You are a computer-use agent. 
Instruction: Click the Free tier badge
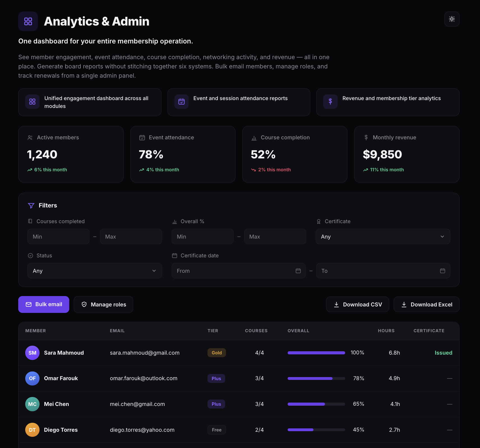pos(217,430)
